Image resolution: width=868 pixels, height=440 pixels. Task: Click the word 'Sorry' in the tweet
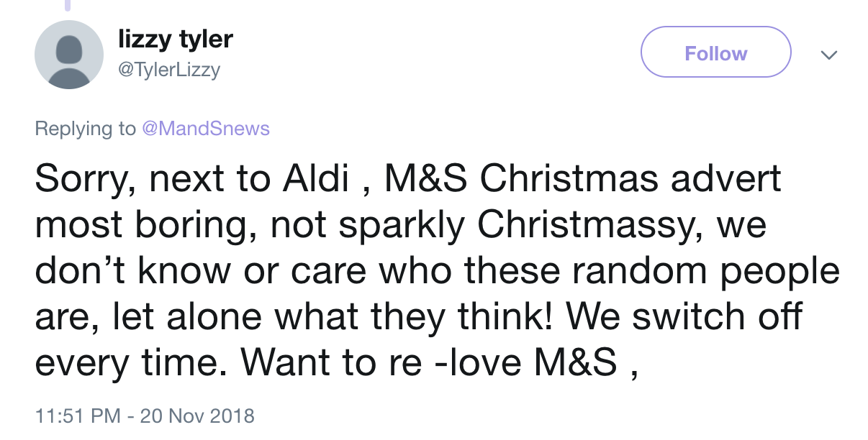[79, 179]
